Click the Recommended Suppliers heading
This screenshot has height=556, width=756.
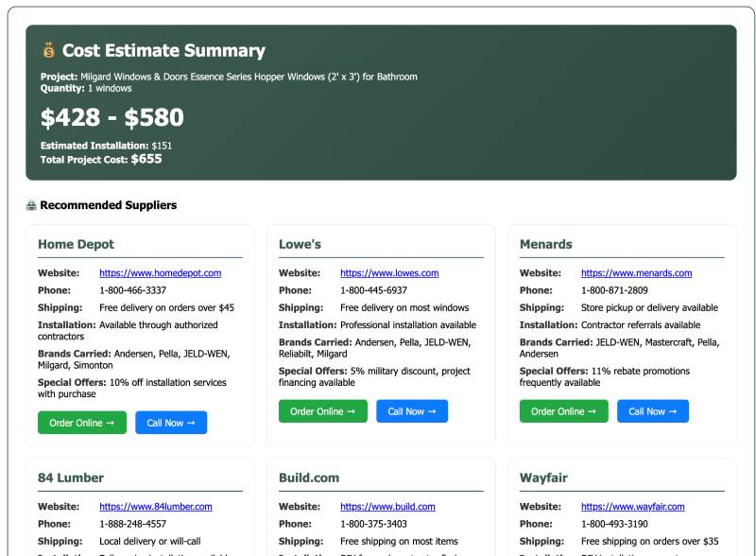pyautogui.click(x=109, y=205)
